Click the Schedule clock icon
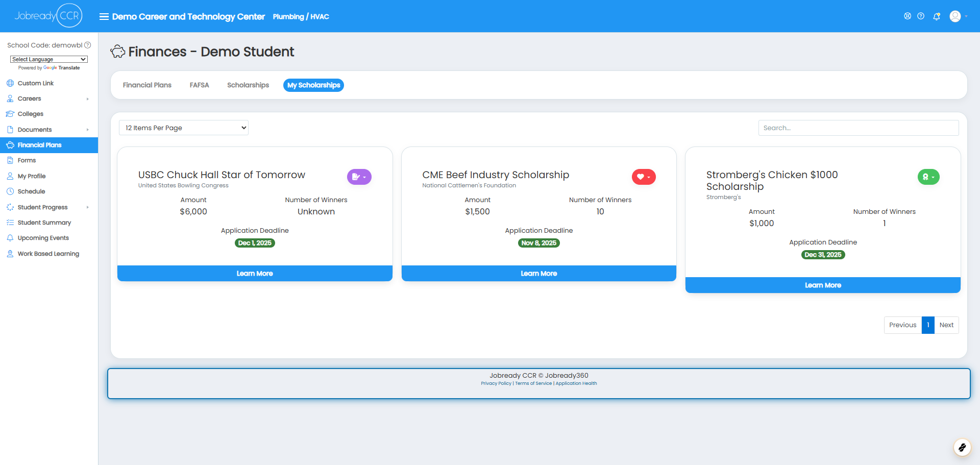The height and width of the screenshot is (465, 980). (x=10, y=191)
